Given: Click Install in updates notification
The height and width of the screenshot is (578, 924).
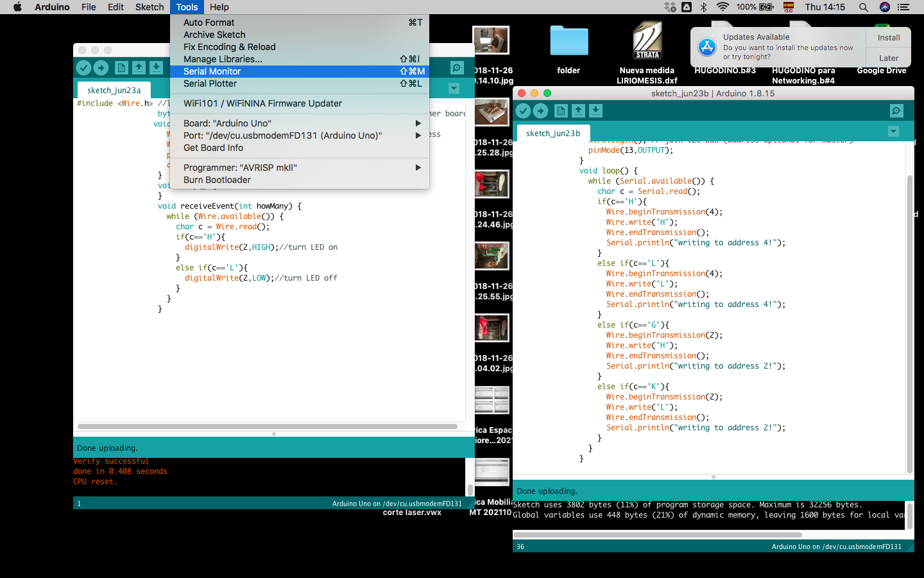Looking at the screenshot, I should click(x=889, y=38).
